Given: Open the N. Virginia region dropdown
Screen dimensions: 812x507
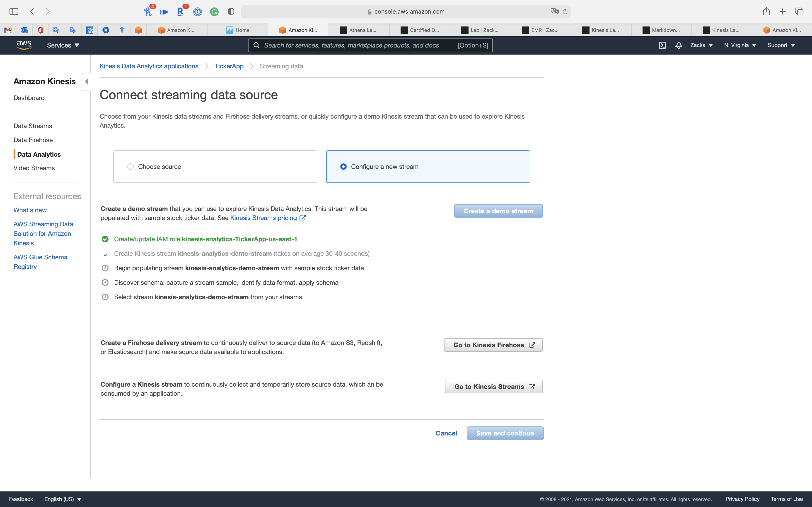Looking at the screenshot, I should point(740,45).
